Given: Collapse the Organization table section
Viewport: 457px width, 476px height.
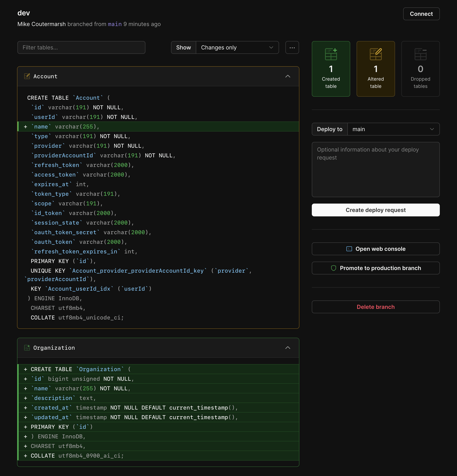Looking at the screenshot, I should 288,348.
